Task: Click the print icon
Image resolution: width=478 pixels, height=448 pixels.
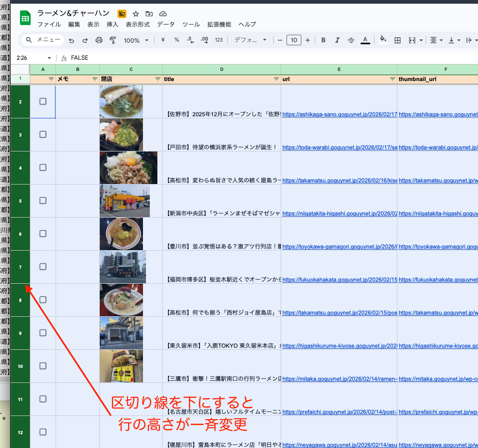Action: pos(99,40)
